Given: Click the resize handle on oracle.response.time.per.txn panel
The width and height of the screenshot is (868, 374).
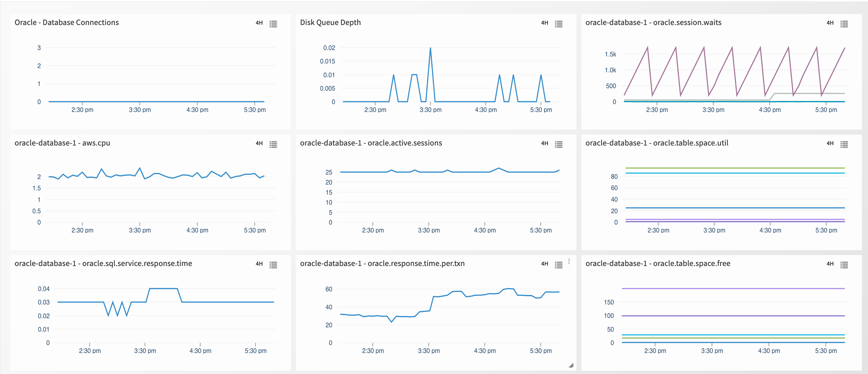Looking at the screenshot, I should coord(571,365).
